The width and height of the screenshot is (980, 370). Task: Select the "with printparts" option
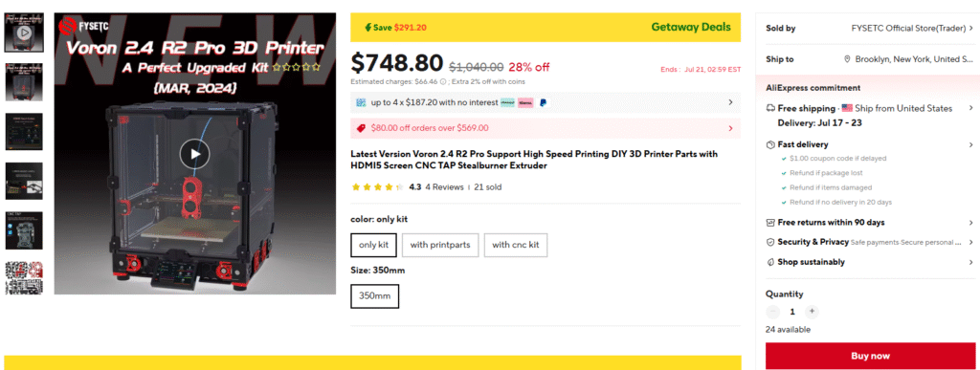440,245
